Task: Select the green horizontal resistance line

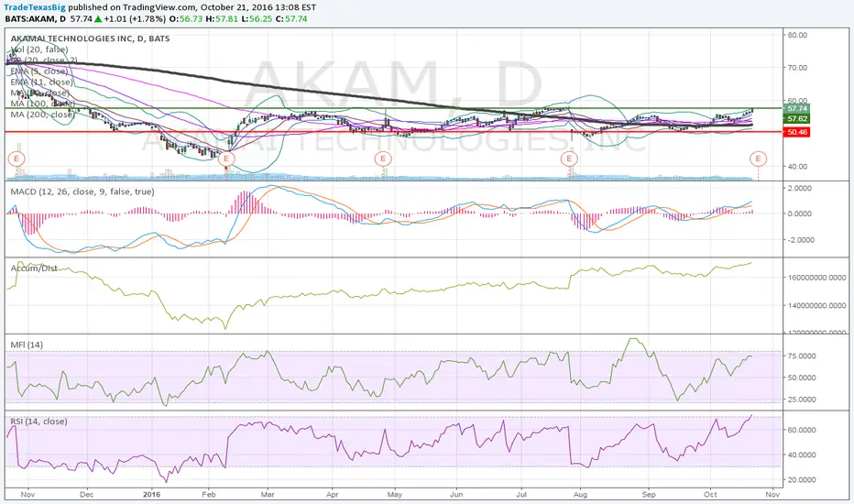Action: coord(393,108)
